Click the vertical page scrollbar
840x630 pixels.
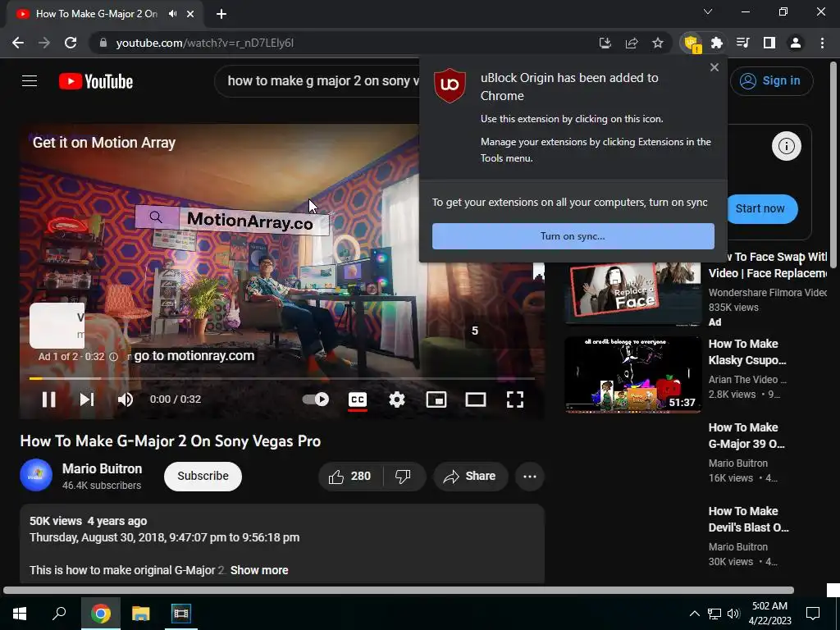coord(833,164)
